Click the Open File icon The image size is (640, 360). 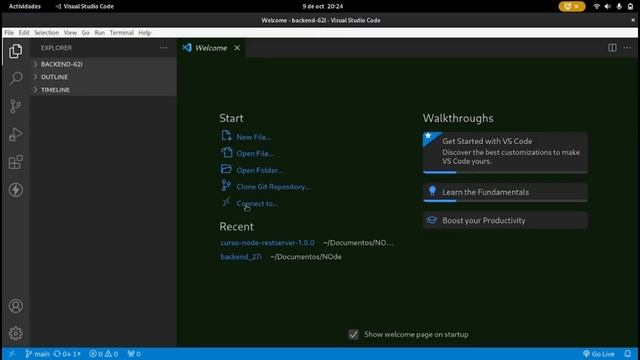click(x=226, y=153)
